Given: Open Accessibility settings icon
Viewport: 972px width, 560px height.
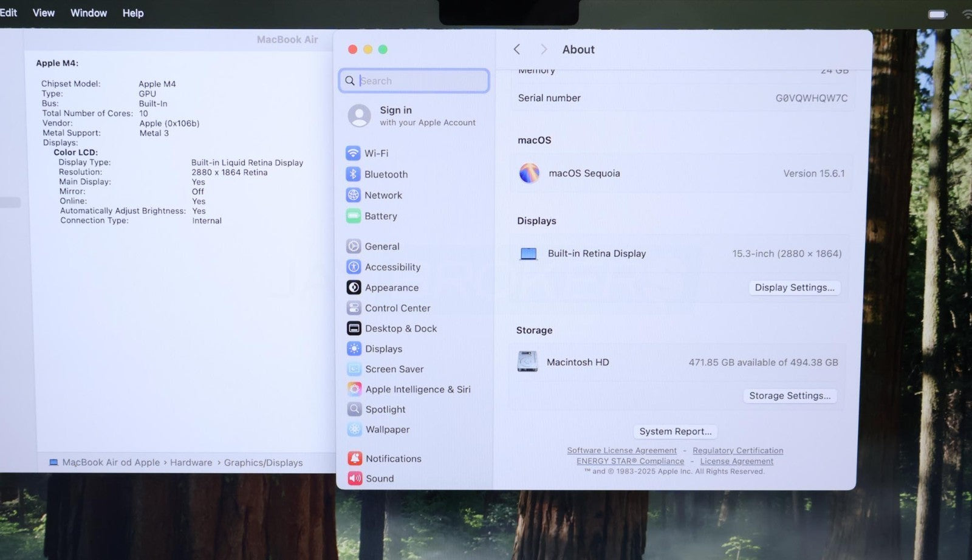Looking at the screenshot, I should tap(354, 267).
